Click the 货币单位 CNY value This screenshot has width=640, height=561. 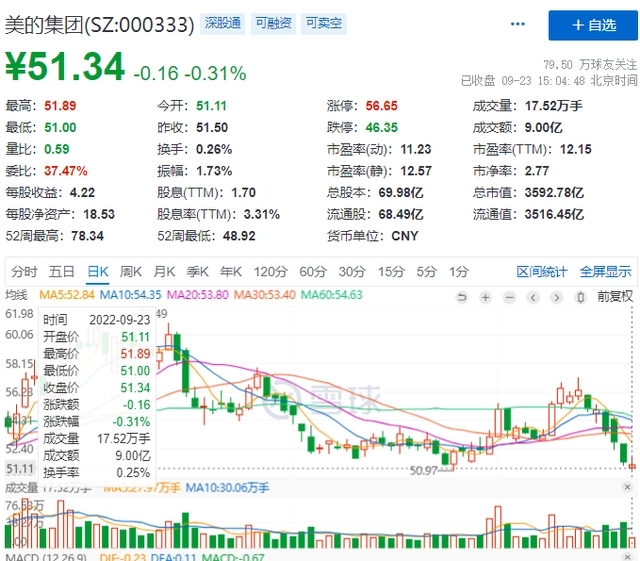click(x=405, y=236)
